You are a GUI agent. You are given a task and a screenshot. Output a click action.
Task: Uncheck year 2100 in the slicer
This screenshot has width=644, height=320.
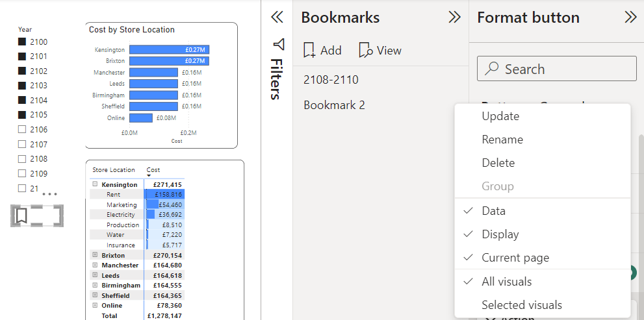click(22, 42)
